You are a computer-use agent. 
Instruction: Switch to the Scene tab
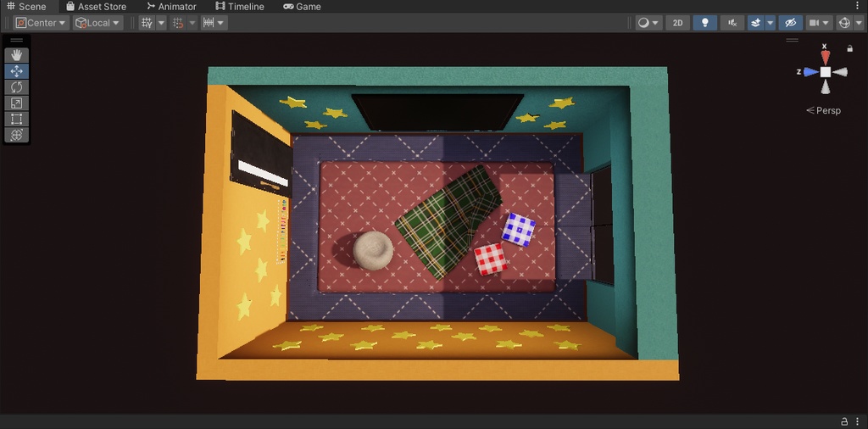(x=26, y=7)
